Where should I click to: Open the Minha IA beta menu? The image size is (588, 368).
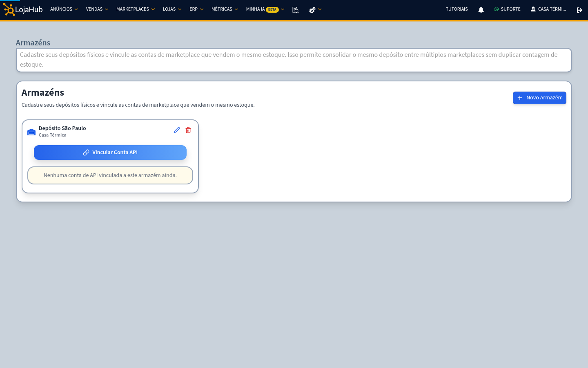[x=265, y=9]
